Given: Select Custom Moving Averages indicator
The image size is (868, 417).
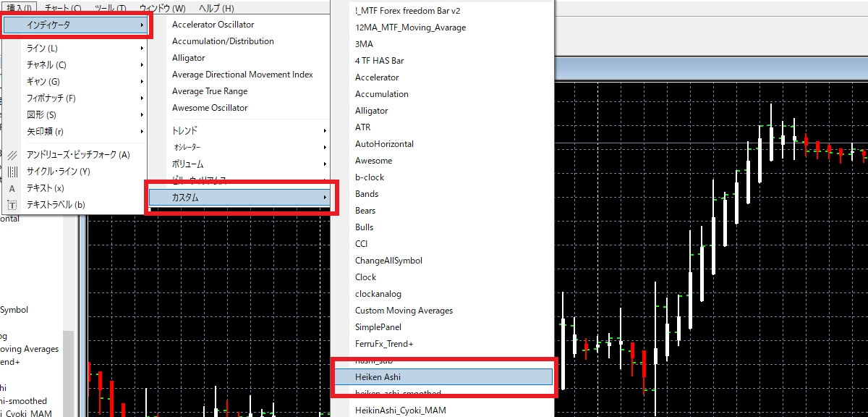Looking at the screenshot, I should pos(404,311).
